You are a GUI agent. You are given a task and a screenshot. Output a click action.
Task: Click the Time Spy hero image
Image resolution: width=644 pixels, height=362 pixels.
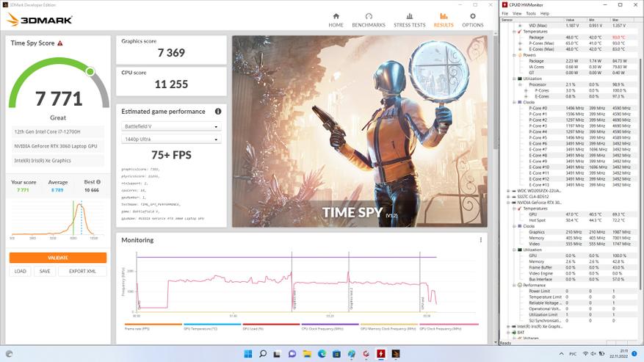tap(360, 131)
